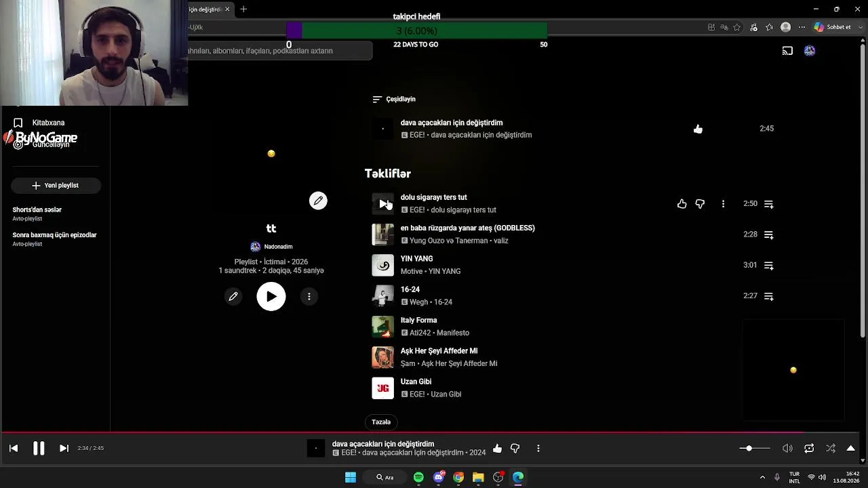Click the 'Aşk Her Şeyi Affeder Mi' thumbnail
The height and width of the screenshot is (488, 868).
point(382,357)
